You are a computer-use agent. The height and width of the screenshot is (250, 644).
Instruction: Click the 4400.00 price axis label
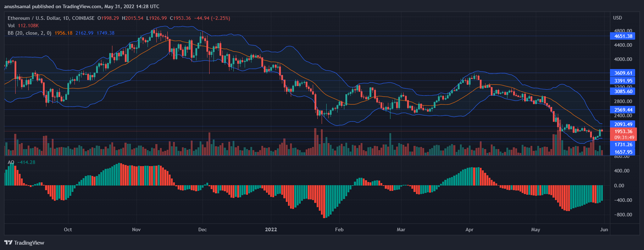click(x=623, y=45)
